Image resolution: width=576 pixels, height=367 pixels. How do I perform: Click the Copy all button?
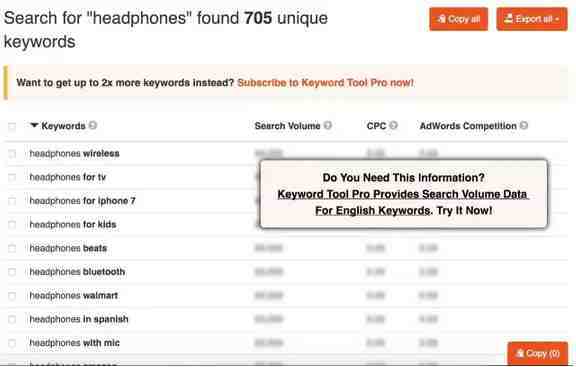tap(458, 19)
